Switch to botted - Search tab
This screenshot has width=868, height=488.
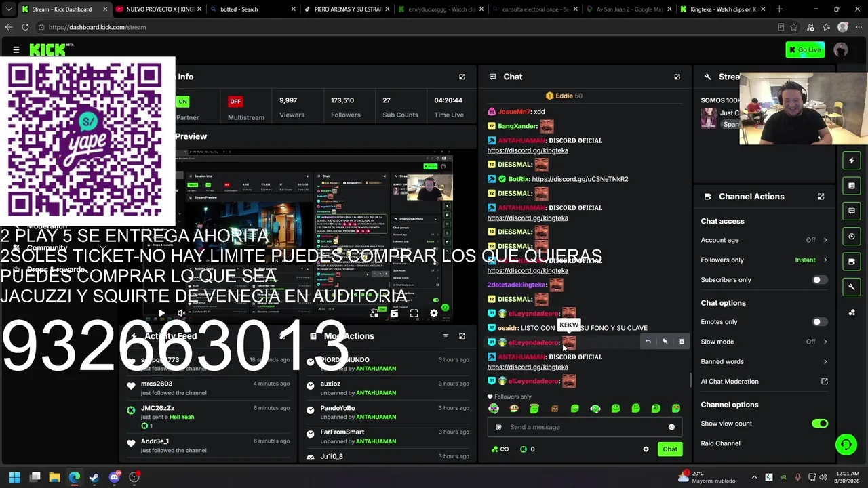coord(253,9)
